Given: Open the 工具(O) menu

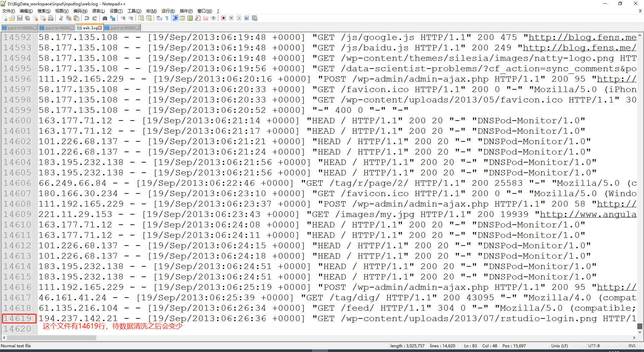Looking at the screenshot, I should 135,11.
